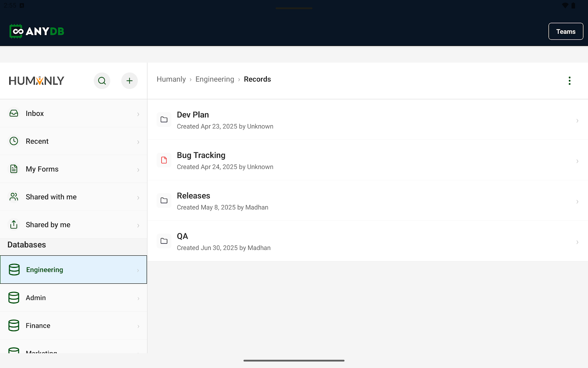The width and height of the screenshot is (588, 368).
Task: Select the Engineering database
Action: tap(44, 270)
